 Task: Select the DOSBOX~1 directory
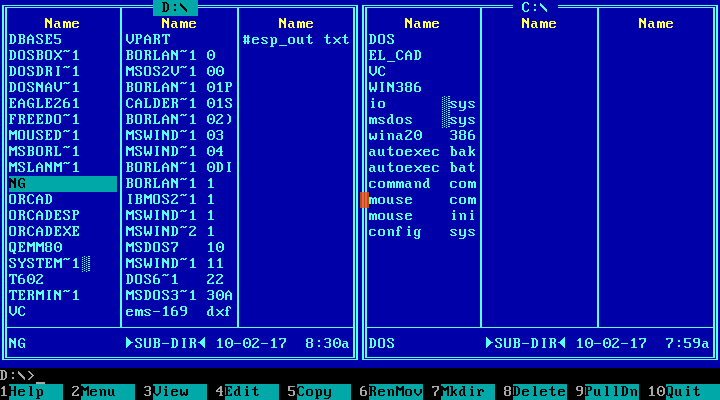(x=44, y=56)
